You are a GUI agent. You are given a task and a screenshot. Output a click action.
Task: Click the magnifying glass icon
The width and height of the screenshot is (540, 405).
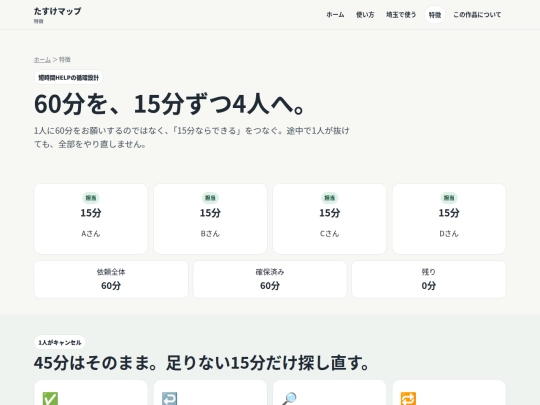tap(289, 398)
